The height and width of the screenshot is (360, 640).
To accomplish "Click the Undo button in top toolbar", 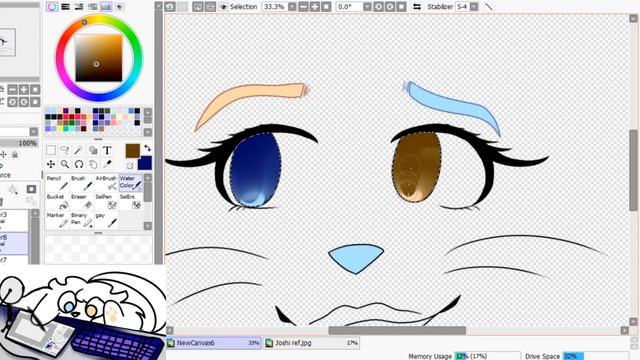I will pyautogui.click(x=170, y=7).
